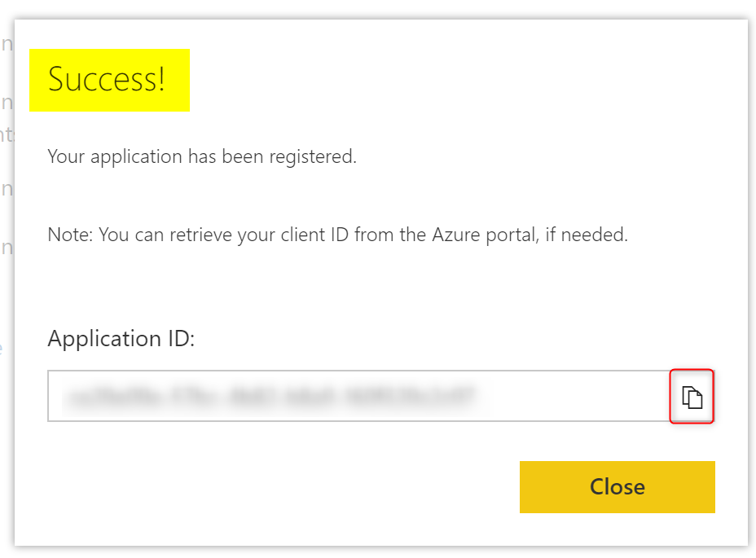Click the blank dialog area beside Success!
The image size is (756, 558).
click(x=448, y=80)
